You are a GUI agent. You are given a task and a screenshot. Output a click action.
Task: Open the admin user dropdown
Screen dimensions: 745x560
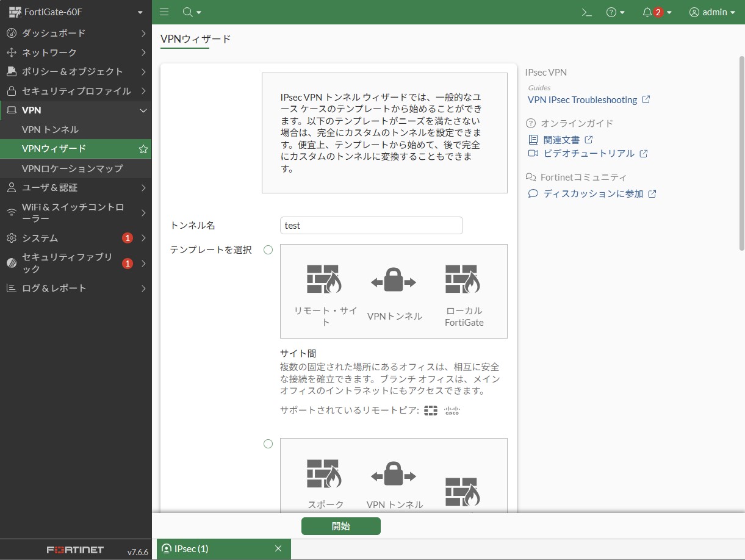(x=712, y=12)
